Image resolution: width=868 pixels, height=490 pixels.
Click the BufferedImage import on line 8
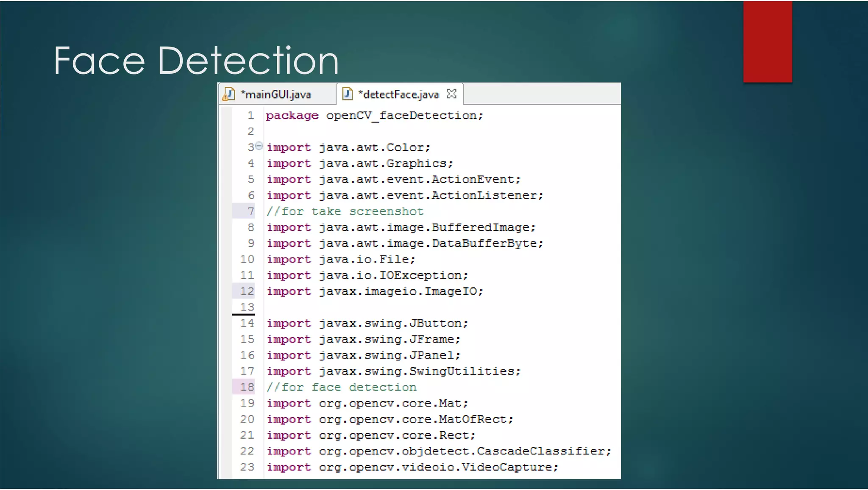401,227
